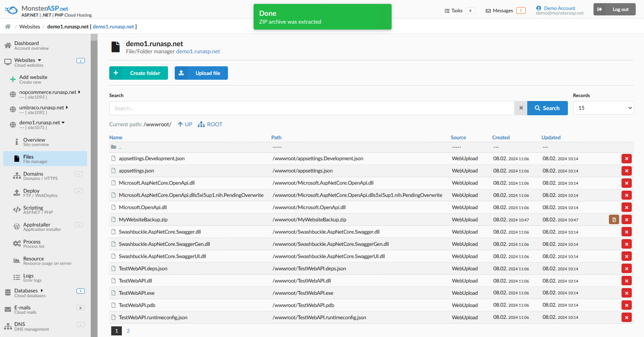This screenshot has width=644, height=337.
Task: Open the Overview menu item
Action: [45, 142]
